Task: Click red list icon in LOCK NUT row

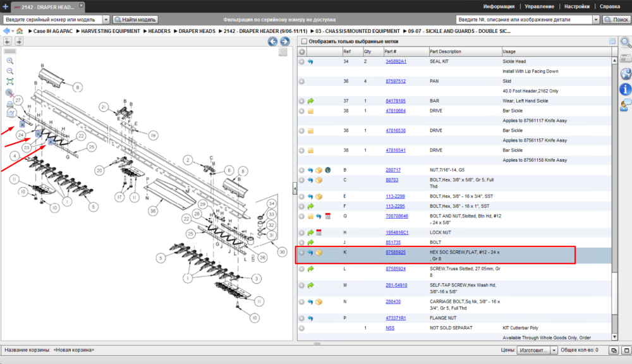Action: (x=319, y=233)
